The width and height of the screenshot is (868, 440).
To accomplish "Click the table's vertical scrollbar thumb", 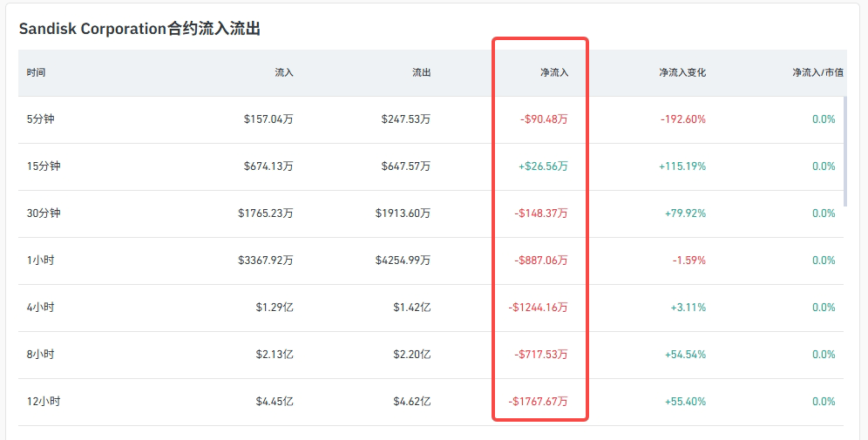I will (x=845, y=151).
